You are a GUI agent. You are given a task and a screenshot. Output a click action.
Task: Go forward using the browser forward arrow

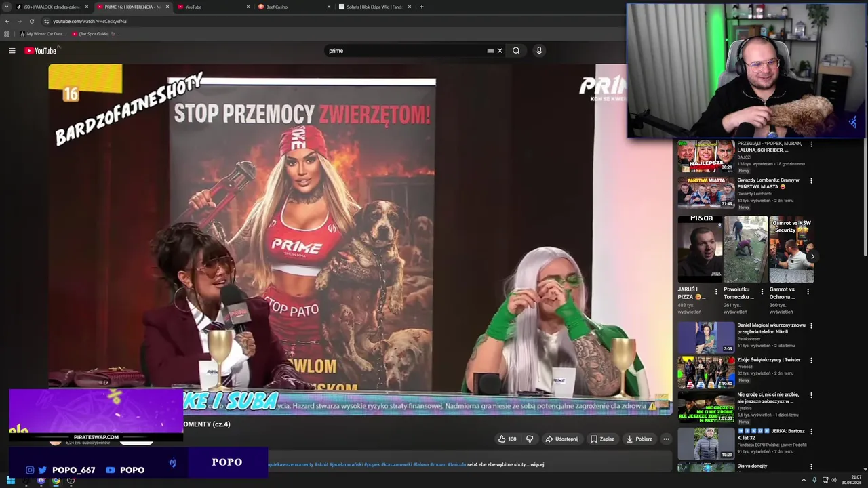[x=19, y=21]
